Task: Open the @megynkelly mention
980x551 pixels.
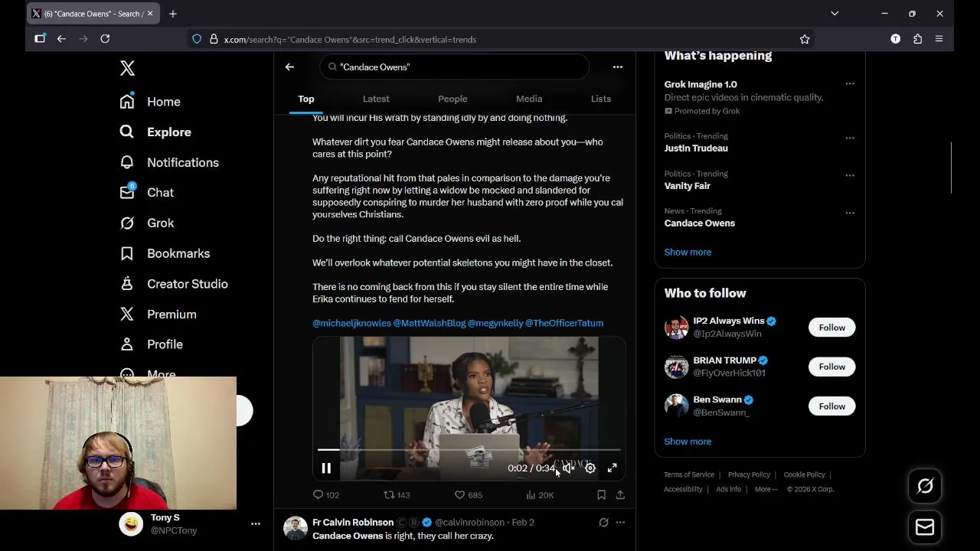Action: pos(495,323)
